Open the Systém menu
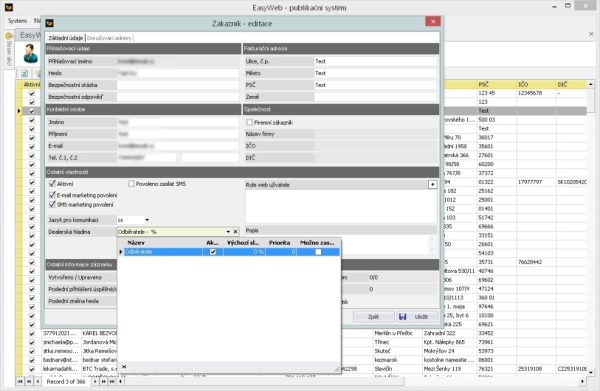This screenshot has height=391, width=600. (17, 21)
